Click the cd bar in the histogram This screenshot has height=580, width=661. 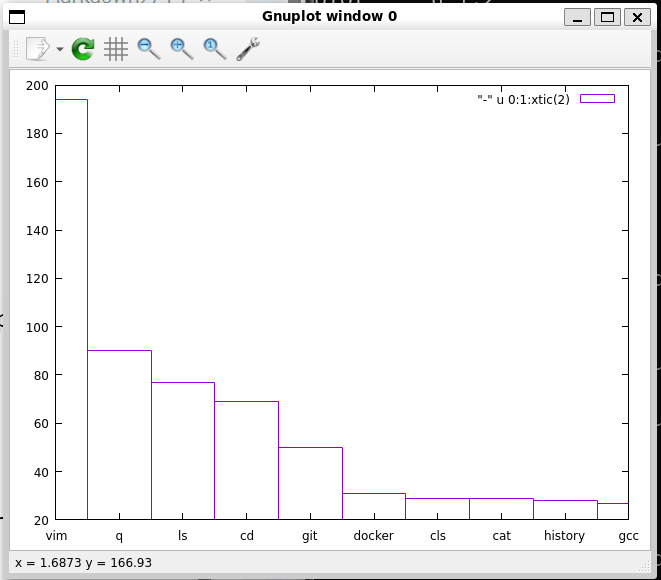pos(247,460)
